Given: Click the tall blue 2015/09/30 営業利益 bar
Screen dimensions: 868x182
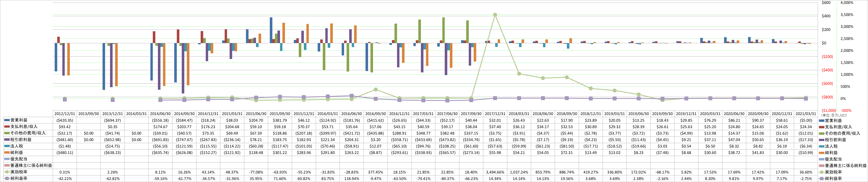Looking at the screenshot, I should point(271,30).
